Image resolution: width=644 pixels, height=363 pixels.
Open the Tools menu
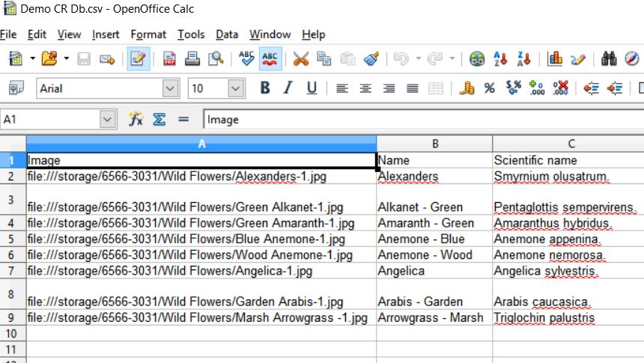[x=191, y=34]
